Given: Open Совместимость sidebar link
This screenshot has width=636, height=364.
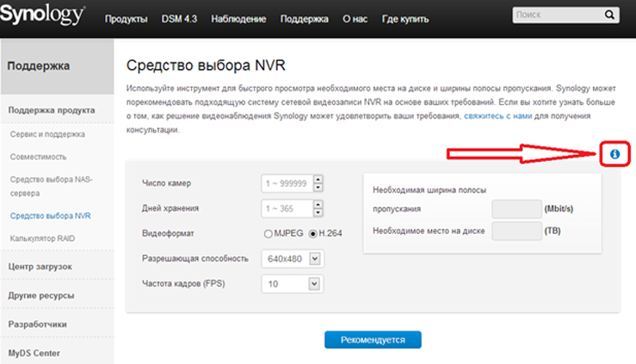Looking at the screenshot, I should pyautogui.click(x=38, y=157).
